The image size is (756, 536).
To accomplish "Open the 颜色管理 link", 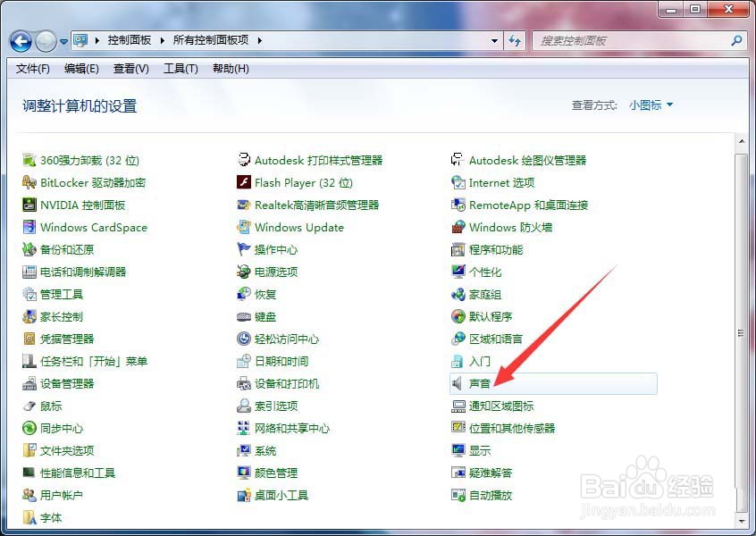I will click(276, 473).
